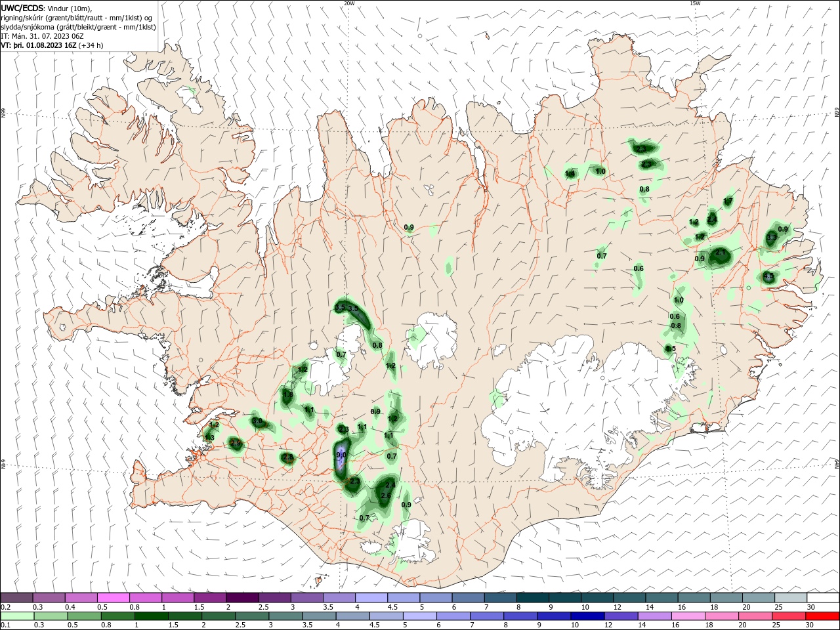Pick the bright red lower legend swatch labeled 30

[823, 616]
